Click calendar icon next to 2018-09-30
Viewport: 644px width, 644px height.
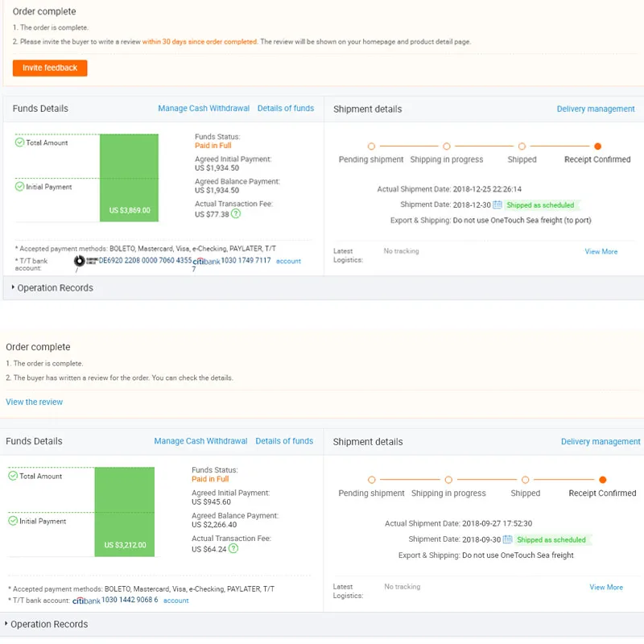point(508,539)
